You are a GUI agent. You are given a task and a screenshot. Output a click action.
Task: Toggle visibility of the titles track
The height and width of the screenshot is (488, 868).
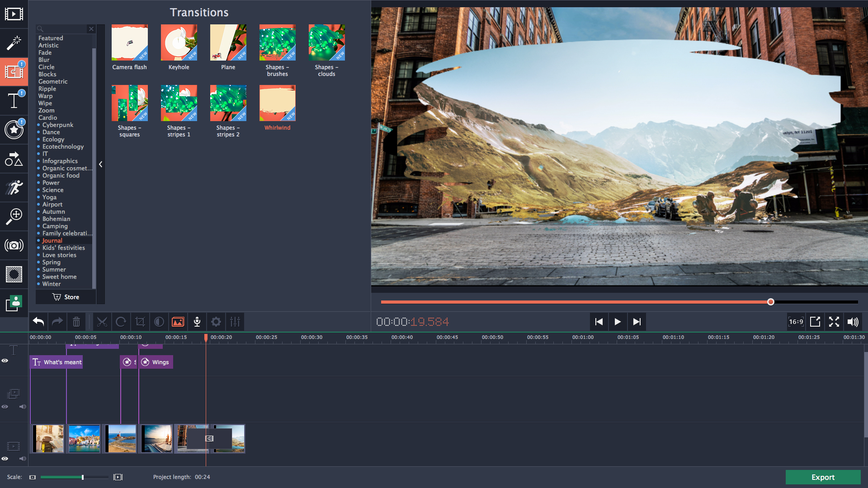click(x=5, y=360)
